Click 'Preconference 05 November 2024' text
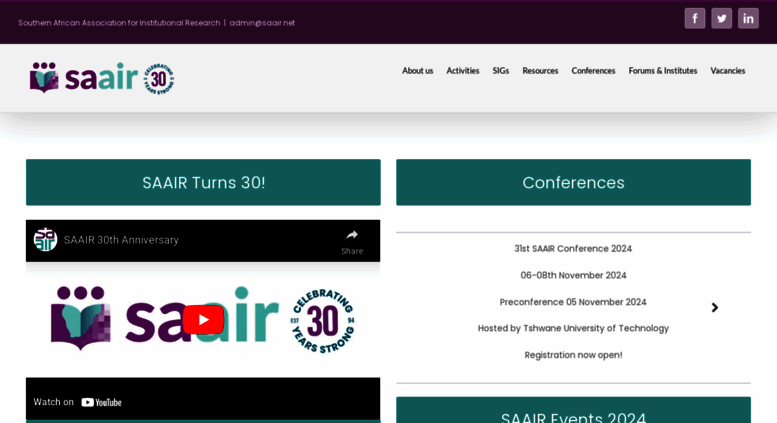 (573, 302)
